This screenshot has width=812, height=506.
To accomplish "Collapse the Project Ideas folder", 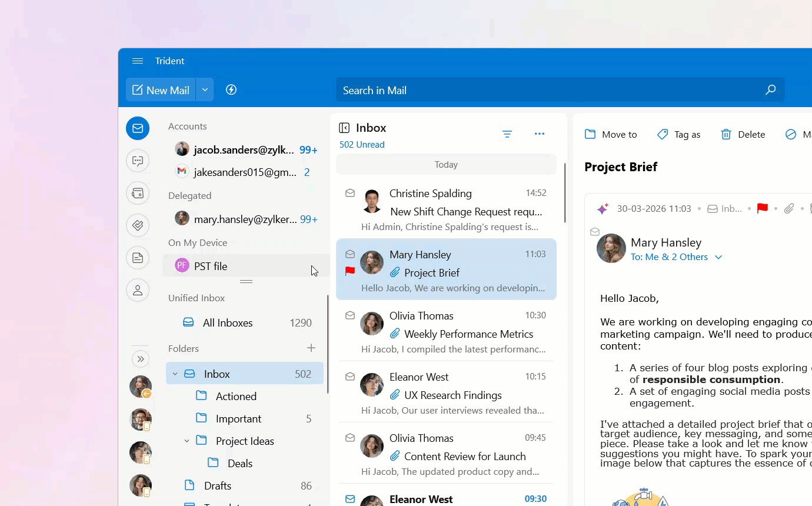I will 187,441.
